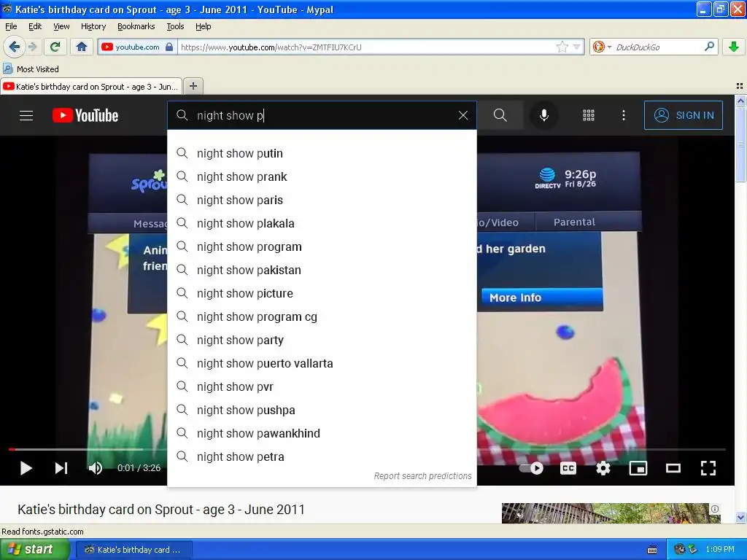This screenshot has width=747, height=560.
Task: Open the Downloads green arrow
Action: 734,47
